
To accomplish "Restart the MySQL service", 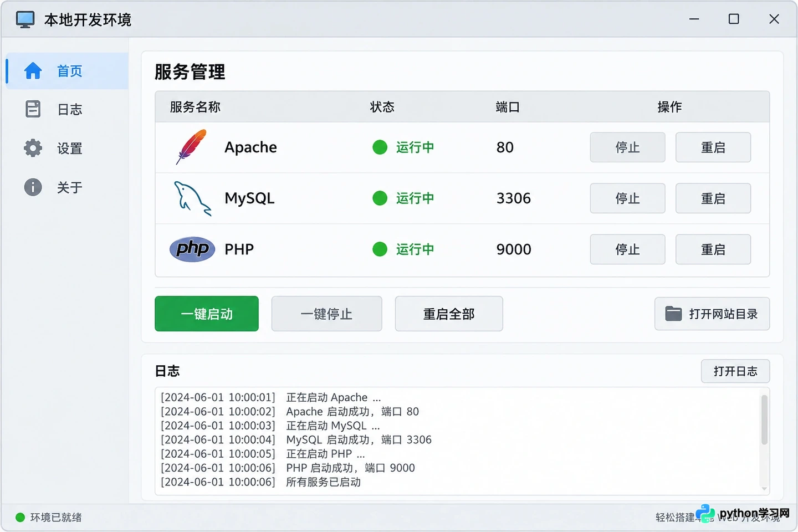I will point(713,198).
